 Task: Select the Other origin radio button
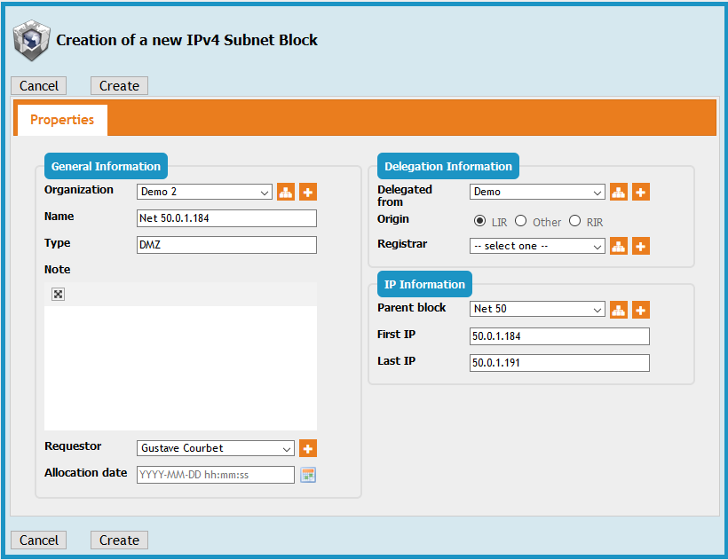point(521,221)
